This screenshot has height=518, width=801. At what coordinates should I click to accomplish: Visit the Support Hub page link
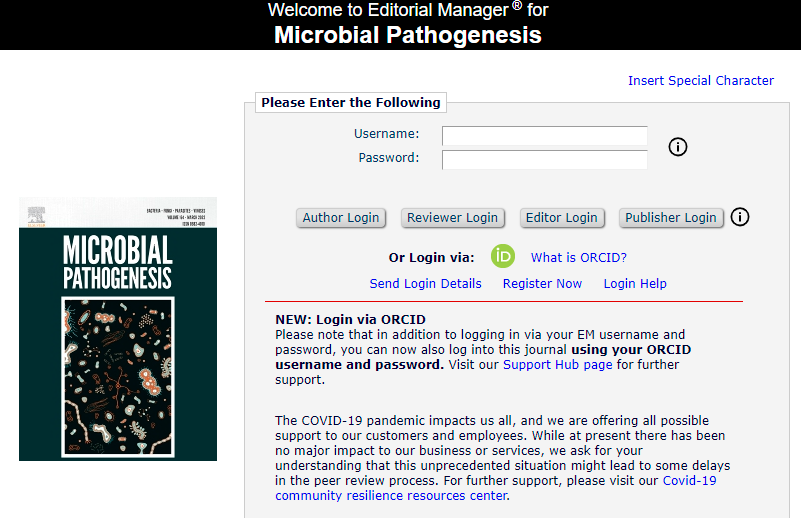coord(559,365)
